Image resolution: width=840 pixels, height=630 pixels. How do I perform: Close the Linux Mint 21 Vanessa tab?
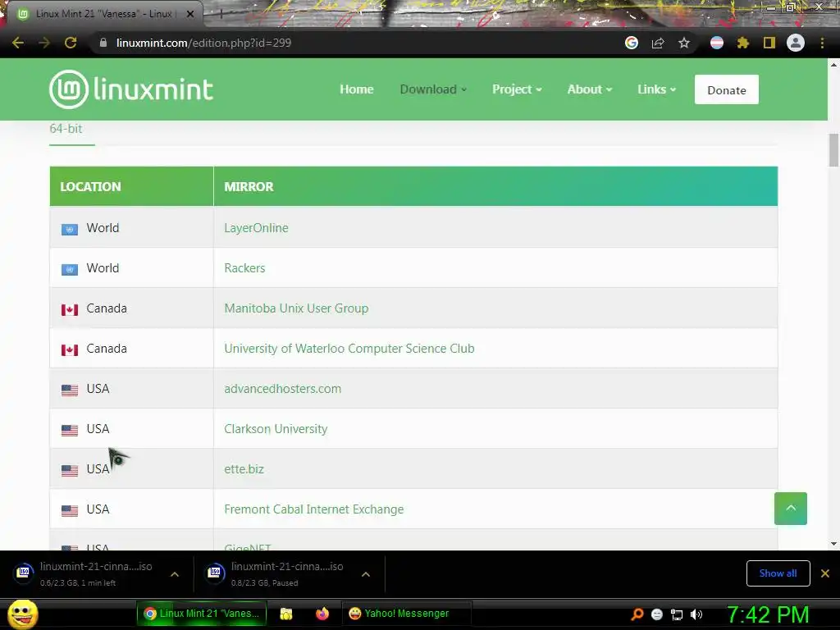[190, 14]
